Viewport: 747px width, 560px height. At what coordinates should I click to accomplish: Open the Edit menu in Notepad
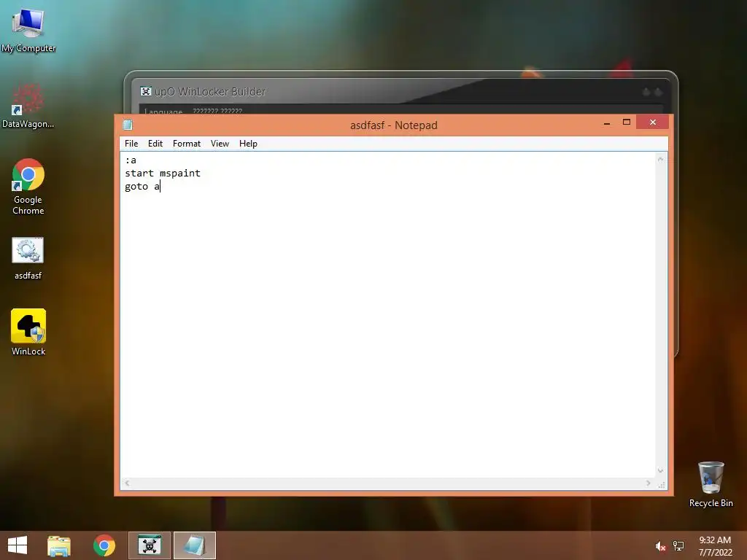pyautogui.click(x=155, y=144)
